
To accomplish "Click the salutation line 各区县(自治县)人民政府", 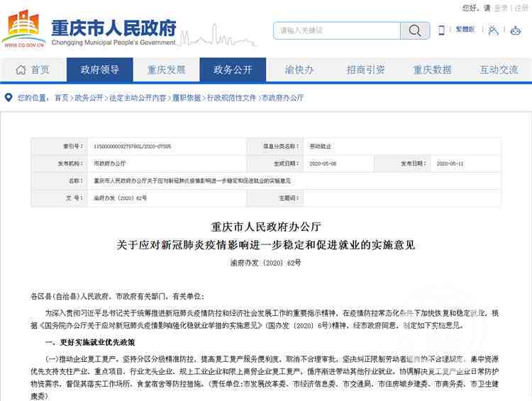I will [117, 296].
